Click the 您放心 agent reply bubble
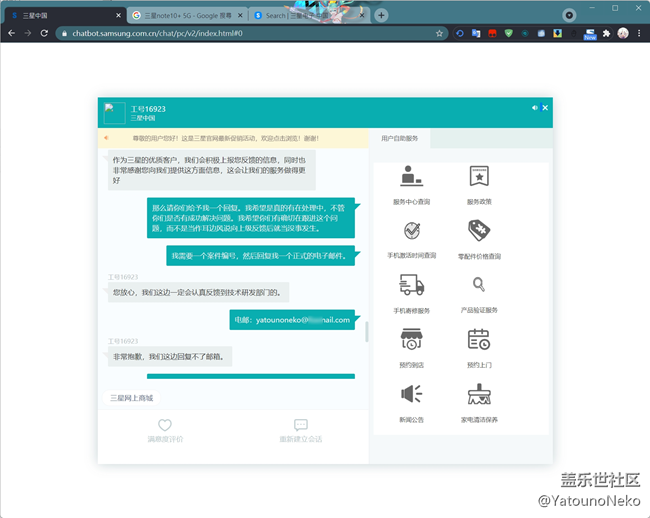Viewport: 650px width, 518px height. click(198, 293)
